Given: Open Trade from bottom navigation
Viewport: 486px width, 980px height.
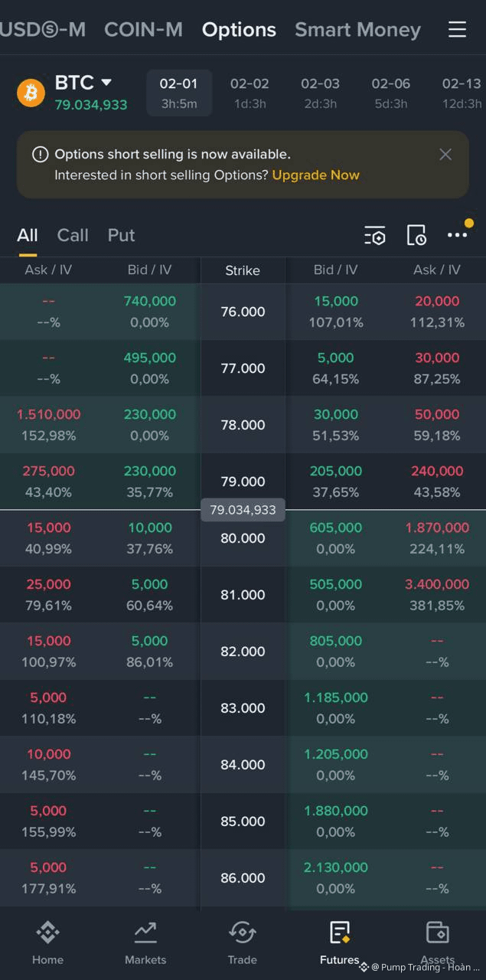Looking at the screenshot, I should [x=242, y=942].
